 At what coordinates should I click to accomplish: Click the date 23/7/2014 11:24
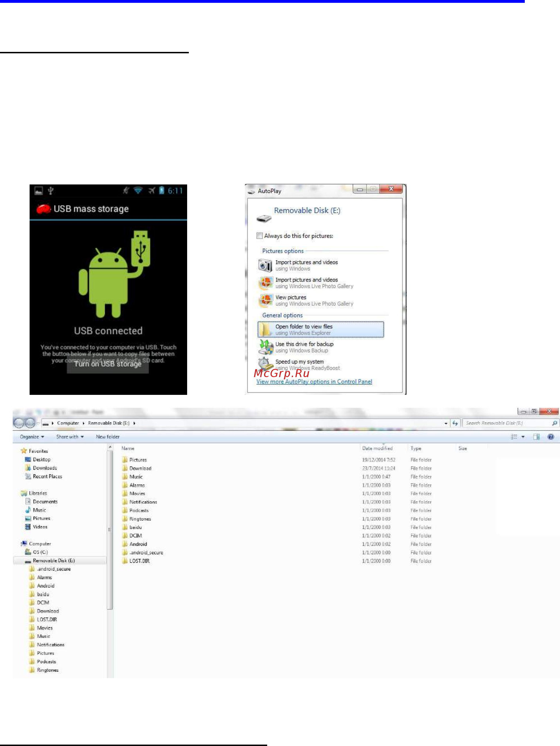[379, 468]
